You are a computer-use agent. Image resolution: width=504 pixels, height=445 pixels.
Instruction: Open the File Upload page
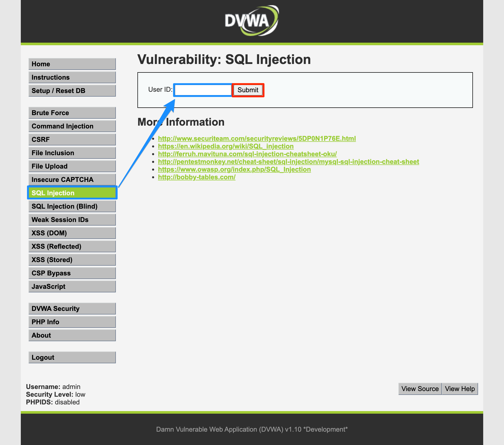[72, 166]
